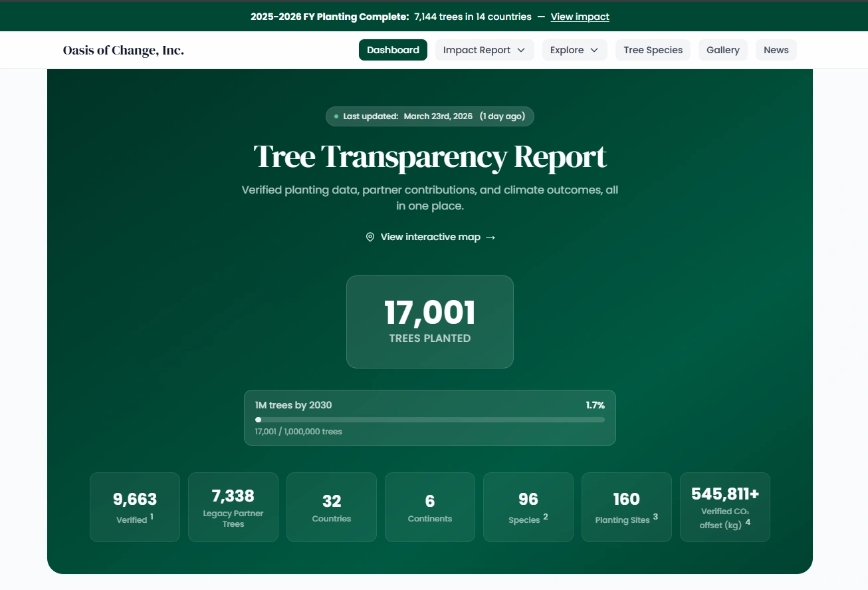Switch to the Tree Species page
The image size is (868, 590).
coord(653,50)
